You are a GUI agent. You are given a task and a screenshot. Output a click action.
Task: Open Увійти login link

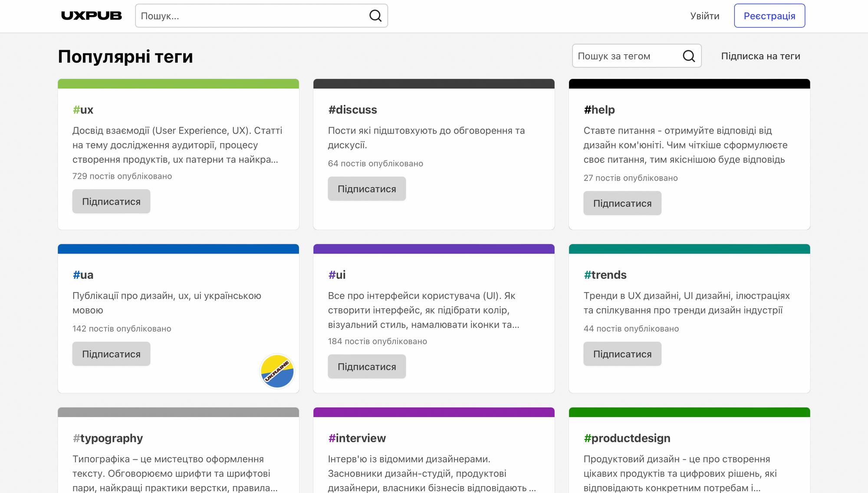coord(705,16)
